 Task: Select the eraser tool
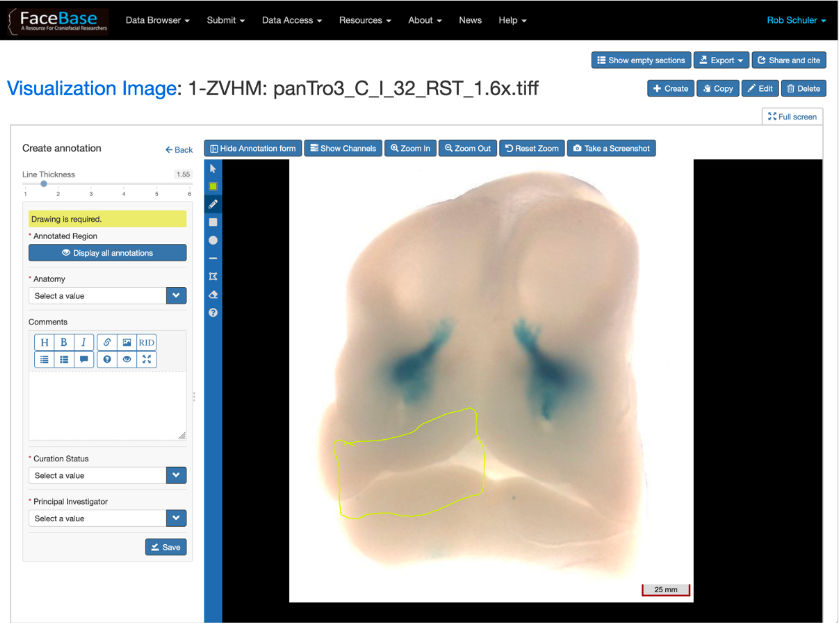pos(213,295)
